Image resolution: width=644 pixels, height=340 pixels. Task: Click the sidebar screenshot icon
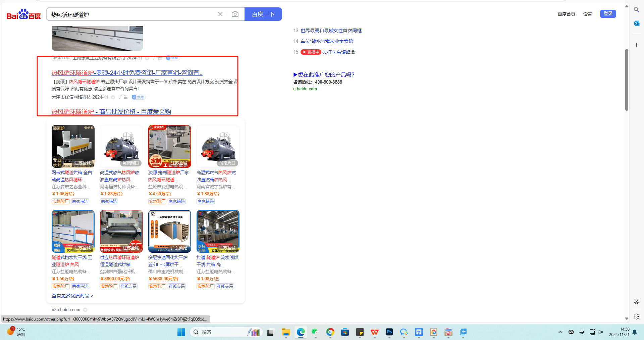click(x=636, y=301)
